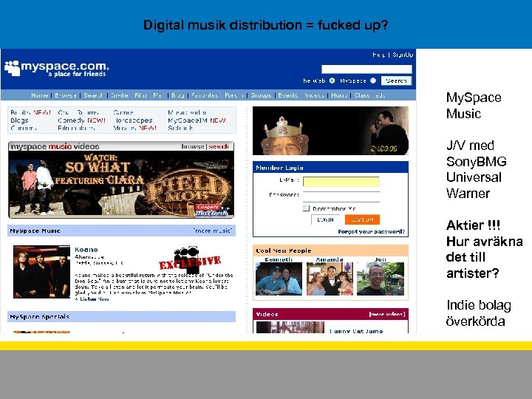Open the Help link in header

378,55
